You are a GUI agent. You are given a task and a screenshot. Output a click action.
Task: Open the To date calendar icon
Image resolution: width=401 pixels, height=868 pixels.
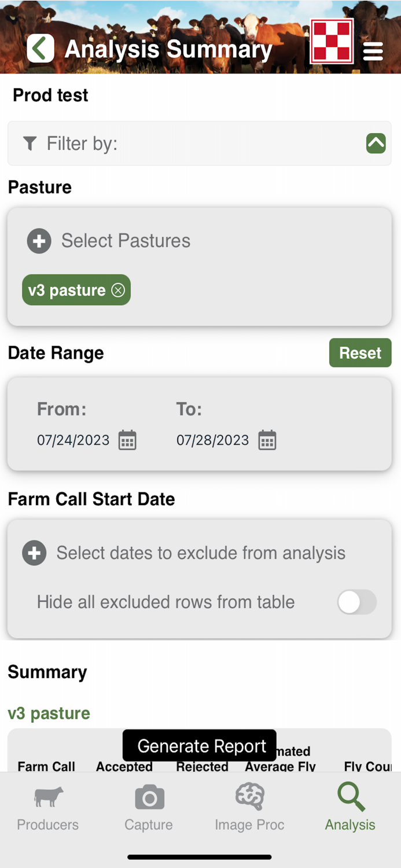coord(267,440)
